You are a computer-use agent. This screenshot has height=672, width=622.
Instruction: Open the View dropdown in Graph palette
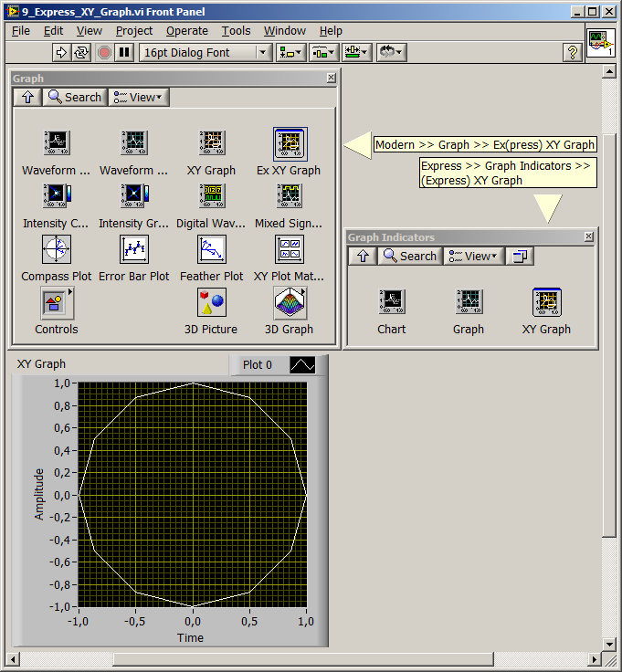coord(139,98)
